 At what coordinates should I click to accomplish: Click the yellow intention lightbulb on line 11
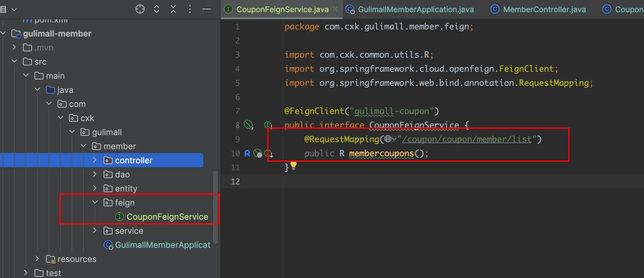[x=294, y=166]
